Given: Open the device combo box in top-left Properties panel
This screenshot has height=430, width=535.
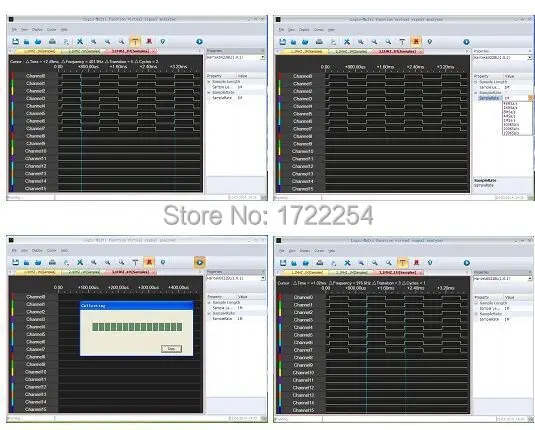Looking at the screenshot, I should pyautogui.click(x=236, y=58).
